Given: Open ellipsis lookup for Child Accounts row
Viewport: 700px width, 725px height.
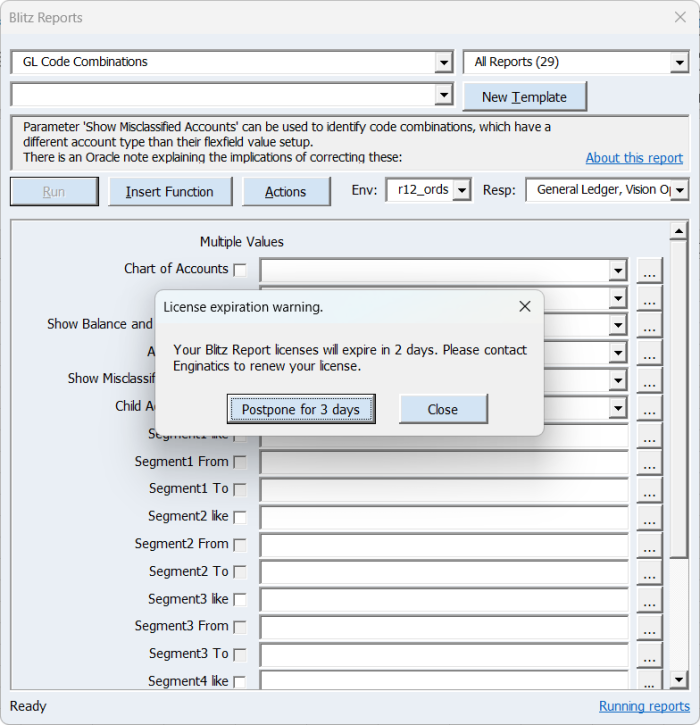Looking at the screenshot, I should tap(649, 408).
